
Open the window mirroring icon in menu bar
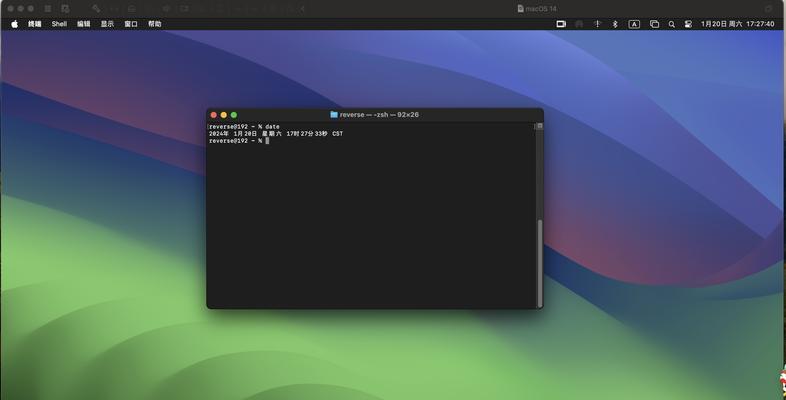(x=654, y=24)
